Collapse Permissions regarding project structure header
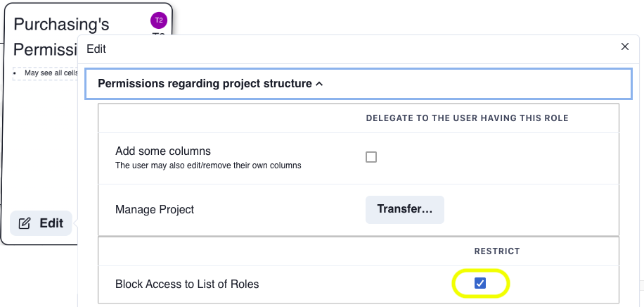 [358, 84]
